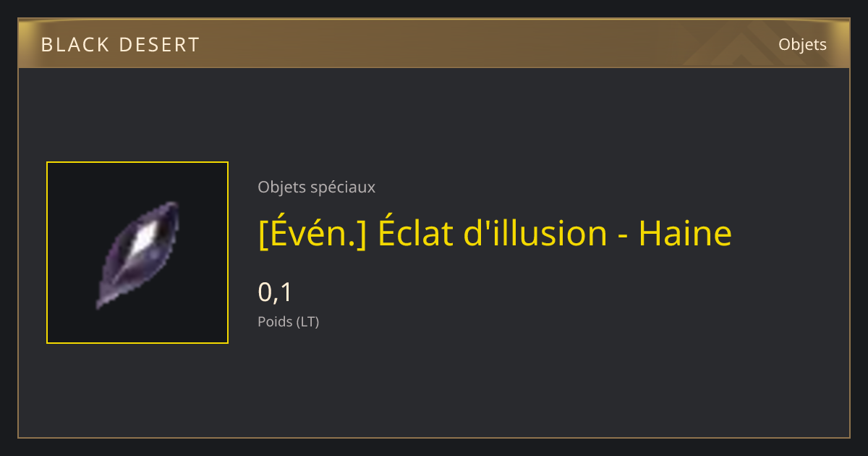Image resolution: width=868 pixels, height=456 pixels.
Task: Click the weight value 0,1
Action: coord(275,292)
